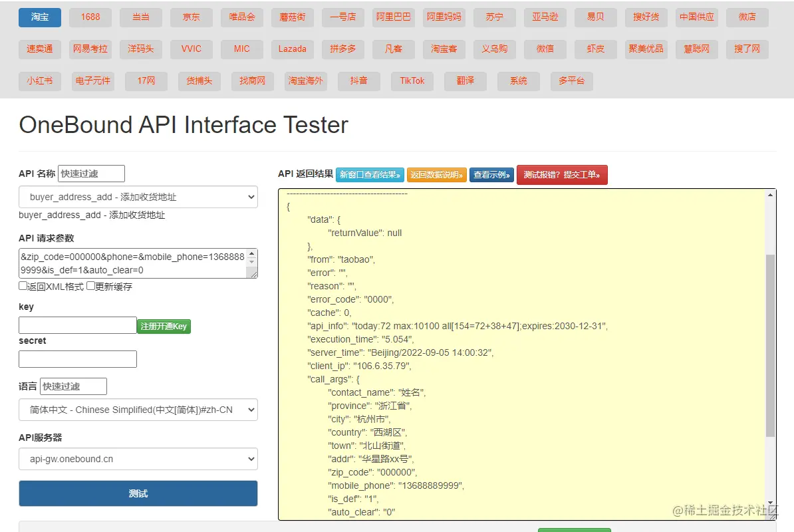Select the MIC tab

[242, 49]
